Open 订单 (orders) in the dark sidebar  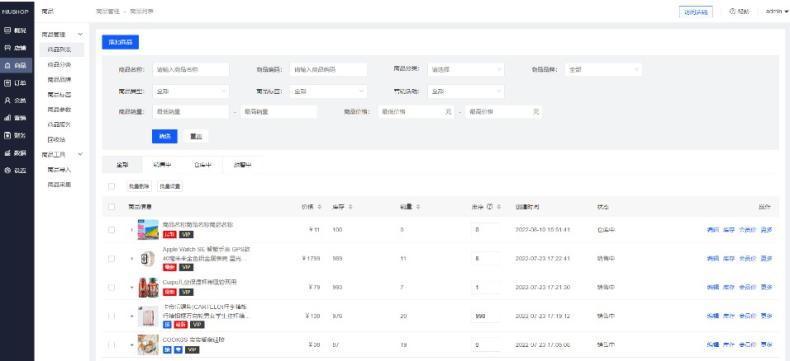(17, 83)
